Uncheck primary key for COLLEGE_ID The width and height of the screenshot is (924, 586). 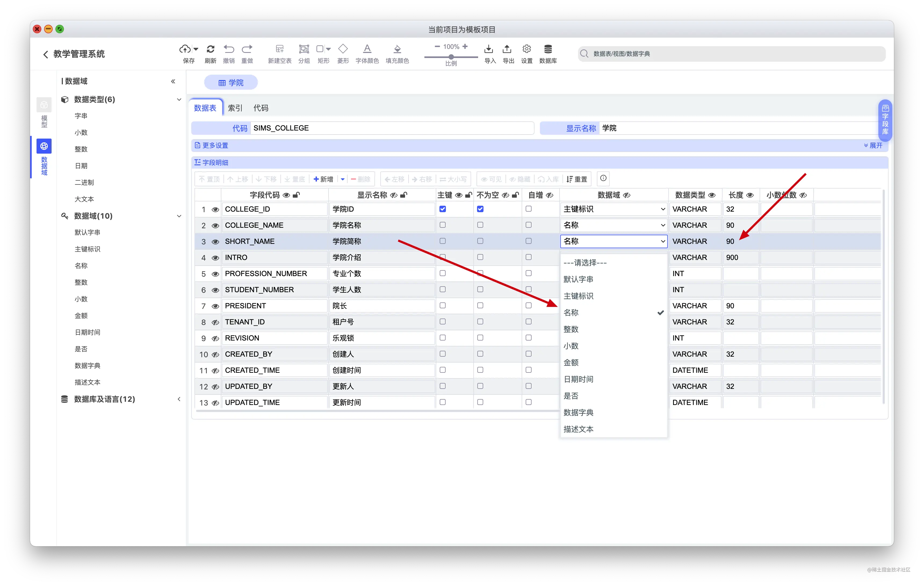pyautogui.click(x=442, y=209)
